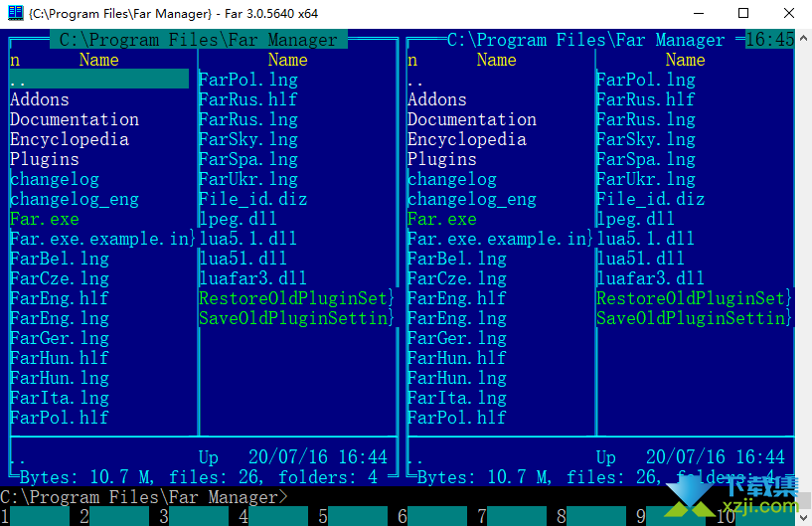Select the Encyclopedia folder in the right panel
The image size is (812, 526).
467,139
